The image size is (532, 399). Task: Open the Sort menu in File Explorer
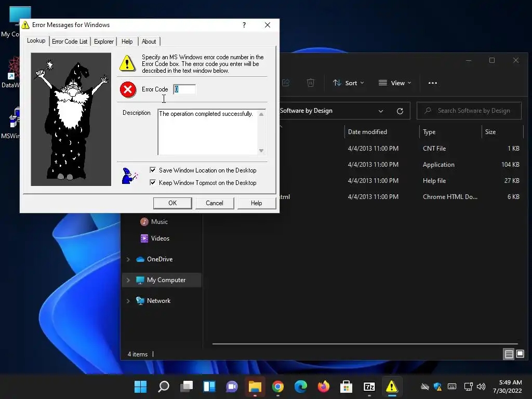(x=349, y=83)
